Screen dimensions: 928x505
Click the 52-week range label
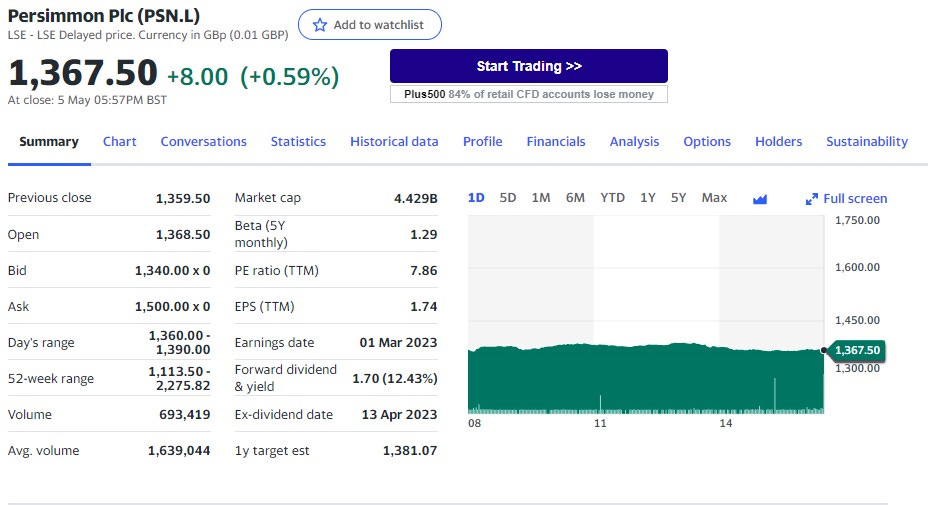tap(51, 379)
